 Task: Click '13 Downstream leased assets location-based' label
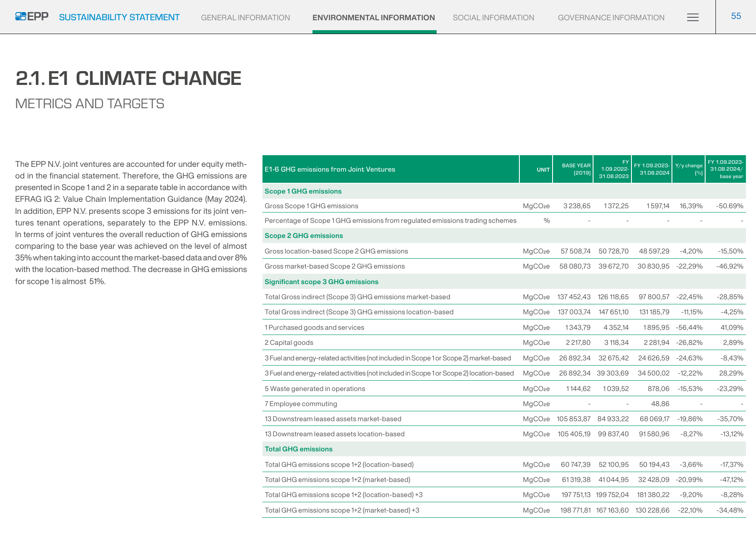pos(334,434)
